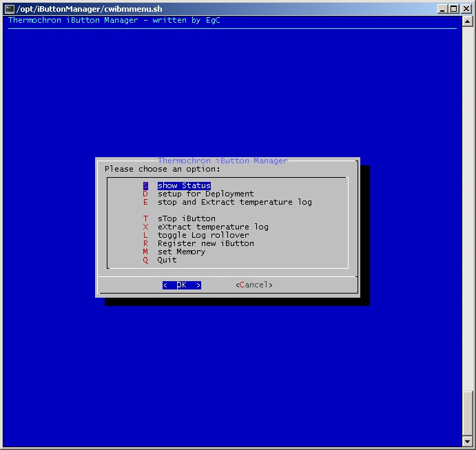Image resolution: width=476 pixels, height=450 pixels.
Task: Confirm with the OK button
Action: (182, 285)
